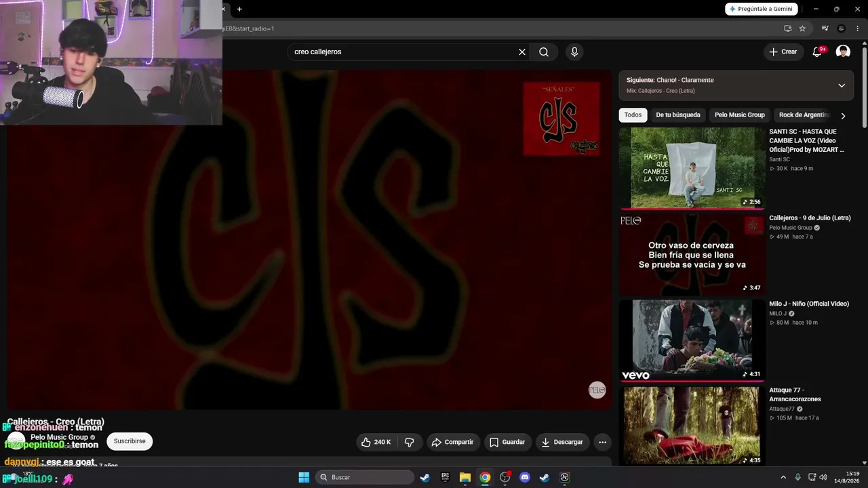The width and height of the screenshot is (868, 488).
Task: Start voice search with microphone icon
Action: coord(574,52)
